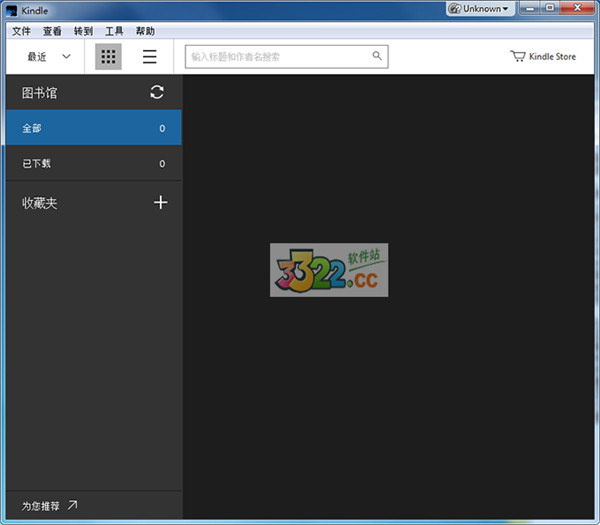Minimize the Kindle window
This screenshot has width=600, height=525.
[x=530, y=9]
